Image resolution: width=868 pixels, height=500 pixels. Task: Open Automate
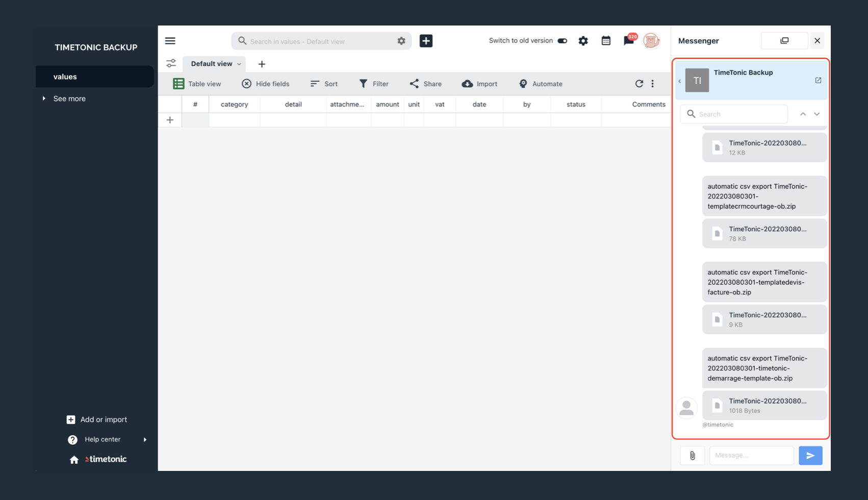(x=541, y=84)
